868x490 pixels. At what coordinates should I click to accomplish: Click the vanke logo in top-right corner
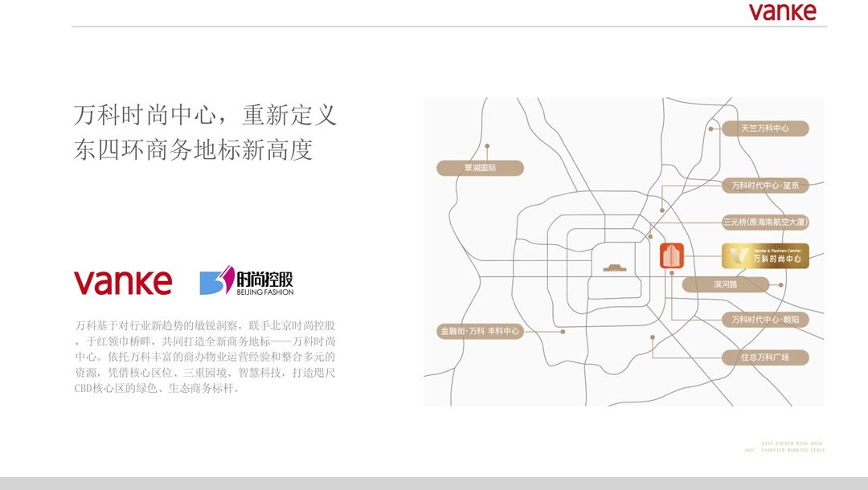783,11
